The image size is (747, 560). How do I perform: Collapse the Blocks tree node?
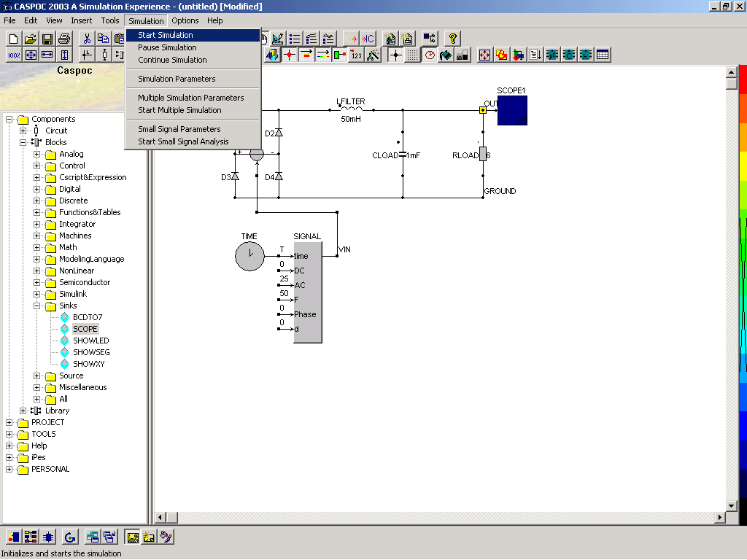point(23,142)
